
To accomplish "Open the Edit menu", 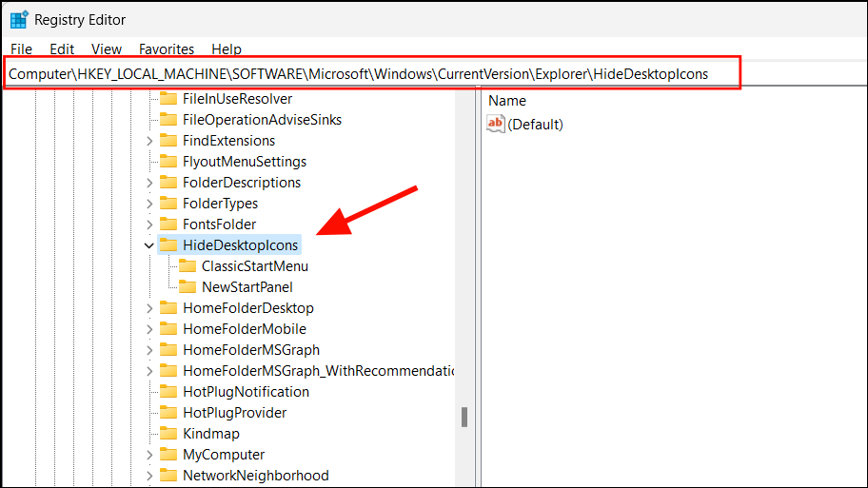I will 62,49.
